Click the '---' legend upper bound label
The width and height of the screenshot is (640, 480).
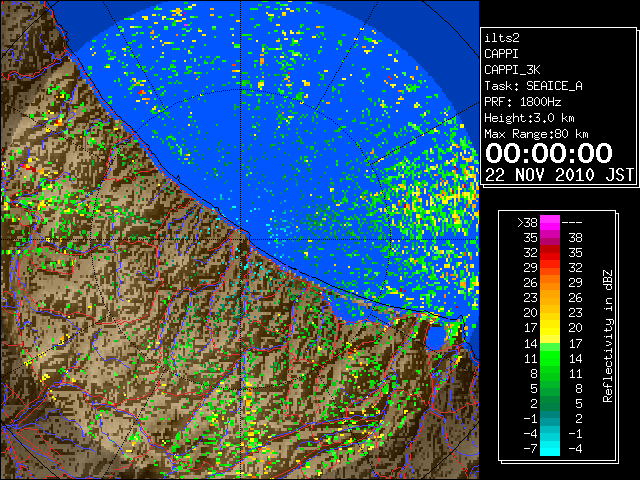click(x=572, y=222)
